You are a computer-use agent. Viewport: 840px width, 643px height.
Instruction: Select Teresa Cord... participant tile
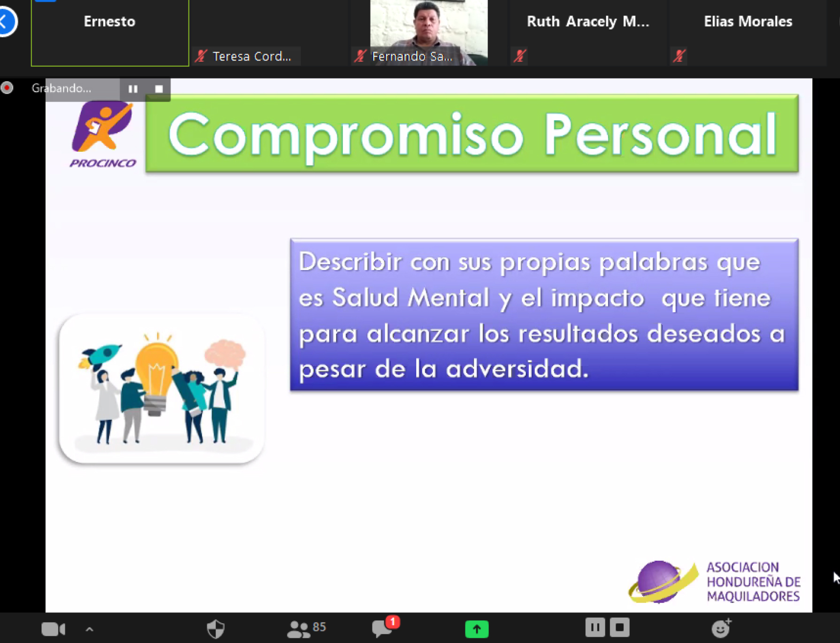coord(269,33)
